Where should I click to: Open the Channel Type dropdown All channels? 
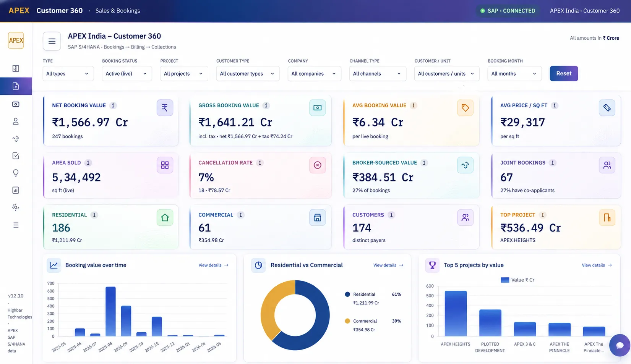pyautogui.click(x=378, y=74)
